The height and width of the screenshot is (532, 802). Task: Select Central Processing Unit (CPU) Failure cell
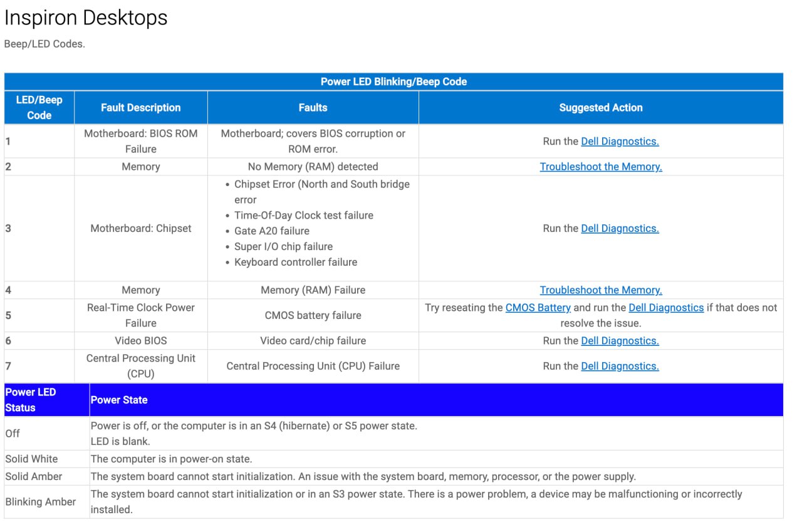pos(313,366)
